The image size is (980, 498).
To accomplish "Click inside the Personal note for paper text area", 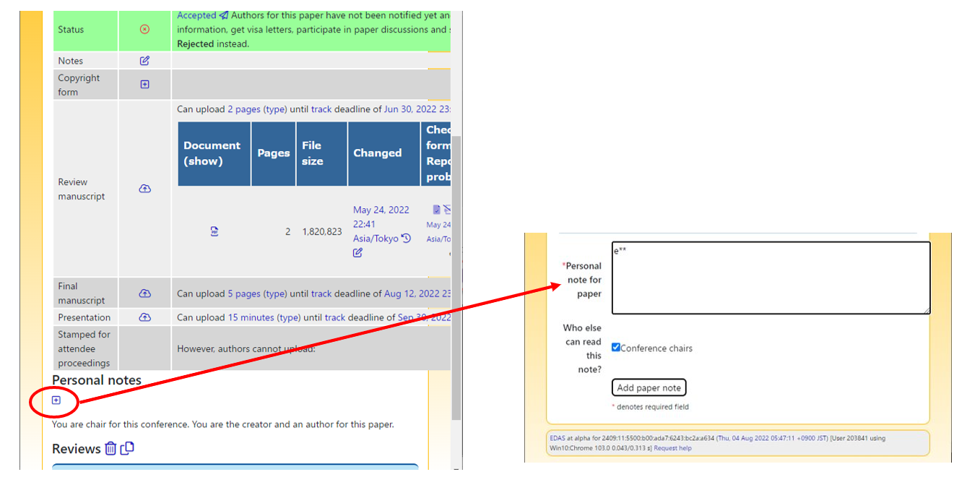I will coord(771,278).
